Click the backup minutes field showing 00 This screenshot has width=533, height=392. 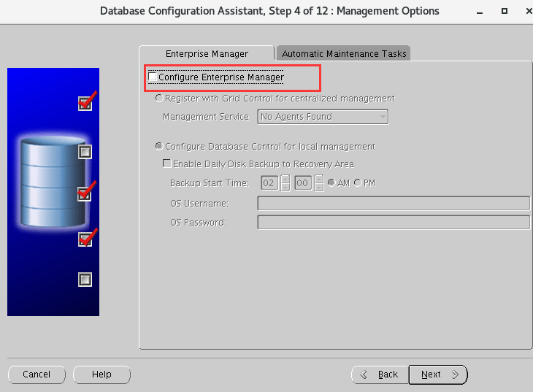click(303, 183)
